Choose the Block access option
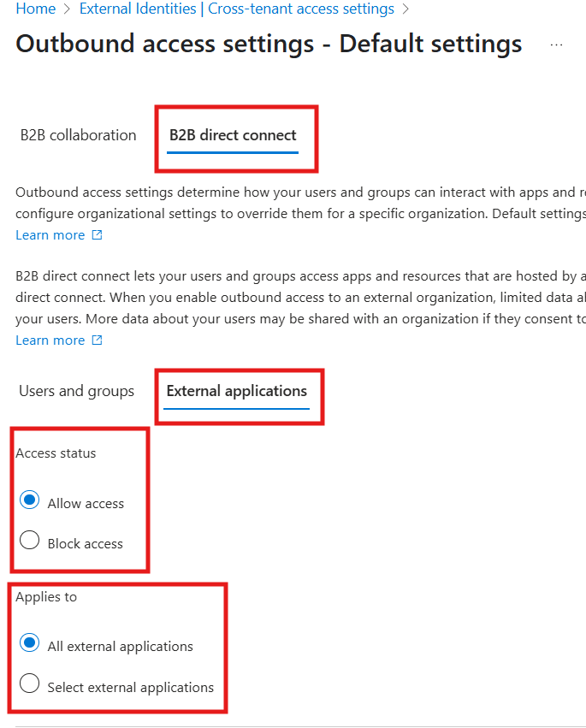Image resolution: width=586 pixels, height=728 pixels. (29, 542)
